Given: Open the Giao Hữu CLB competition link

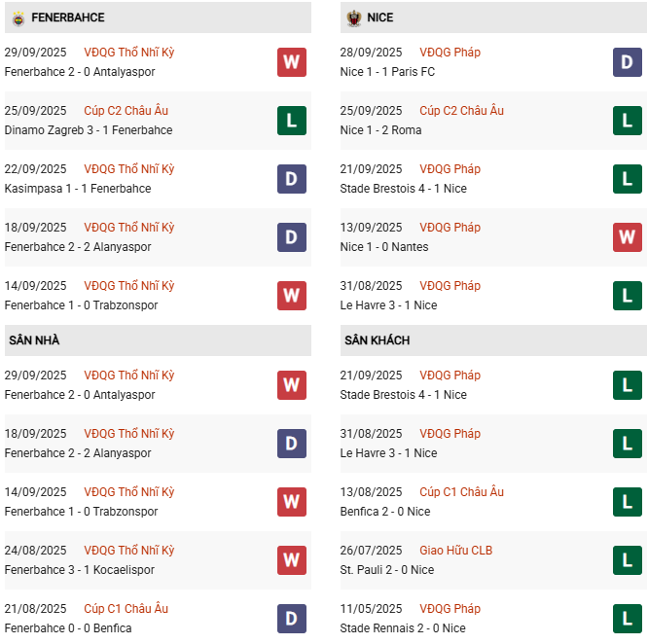Looking at the screenshot, I should pyautogui.click(x=457, y=551).
